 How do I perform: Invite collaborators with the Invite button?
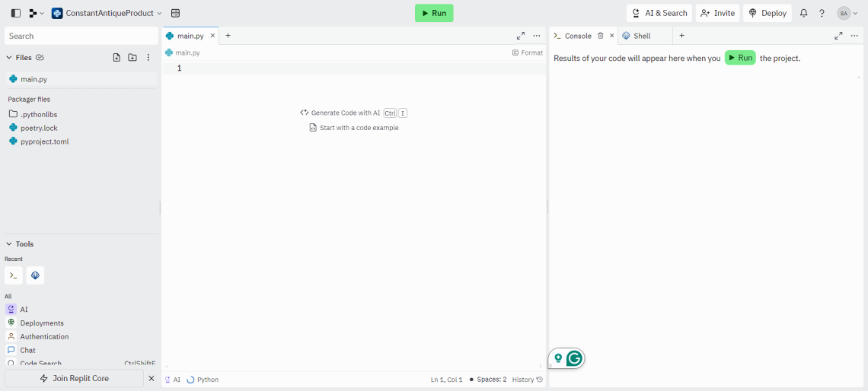[717, 13]
